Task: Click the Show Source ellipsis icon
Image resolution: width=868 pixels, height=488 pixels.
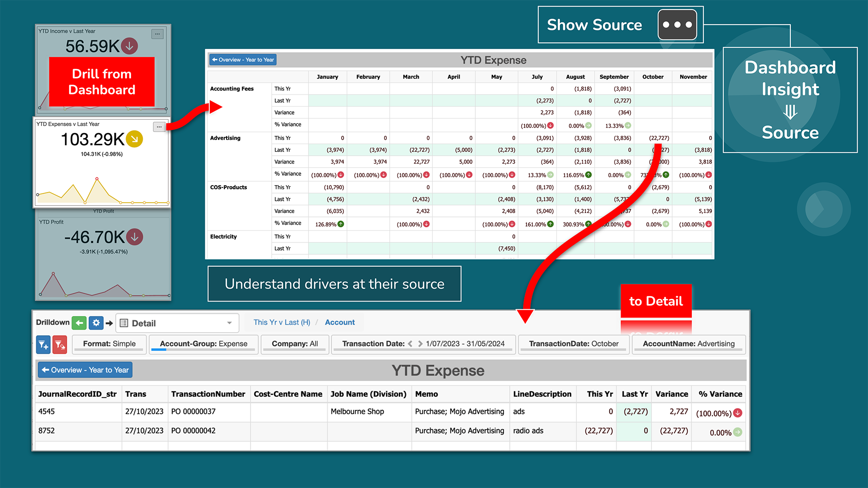Action: pos(677,25)
